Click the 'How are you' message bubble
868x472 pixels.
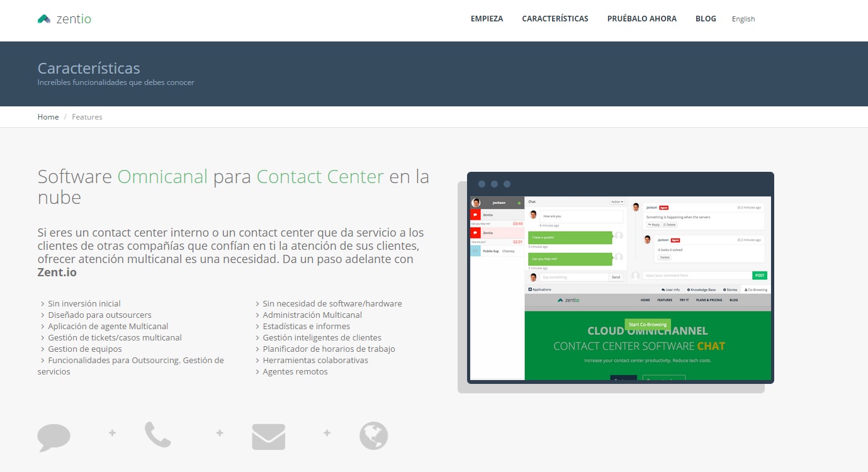[582, 216]
